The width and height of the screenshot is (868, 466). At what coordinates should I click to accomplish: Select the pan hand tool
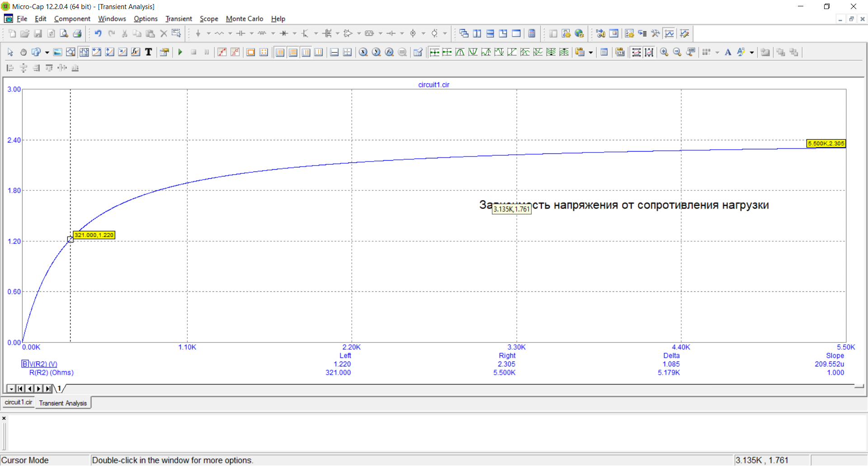[x=24, y=52]
